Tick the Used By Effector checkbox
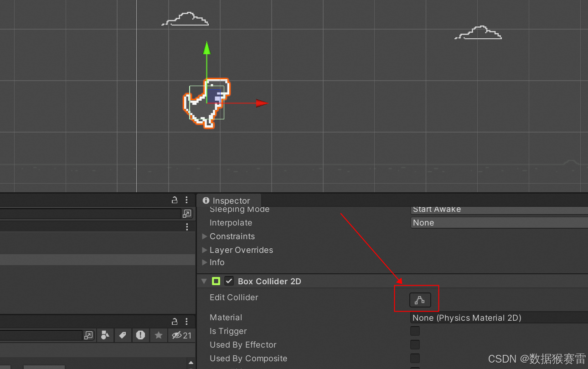 click(x=415, y=345)
